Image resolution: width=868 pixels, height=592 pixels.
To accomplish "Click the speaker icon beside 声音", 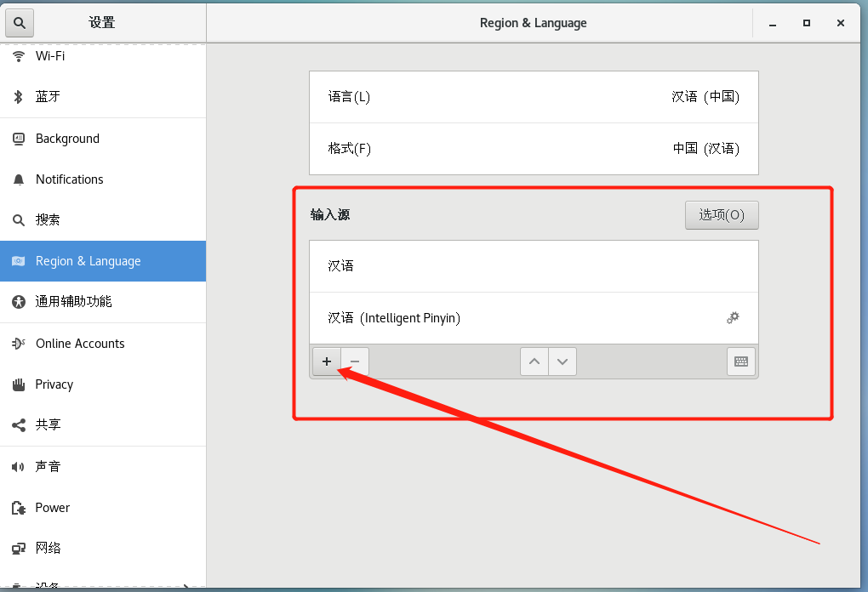I will (x=18, y=467).
